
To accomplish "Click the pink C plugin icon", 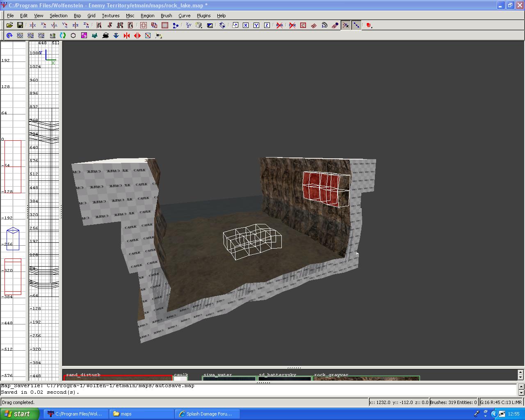I will (84, 36).
